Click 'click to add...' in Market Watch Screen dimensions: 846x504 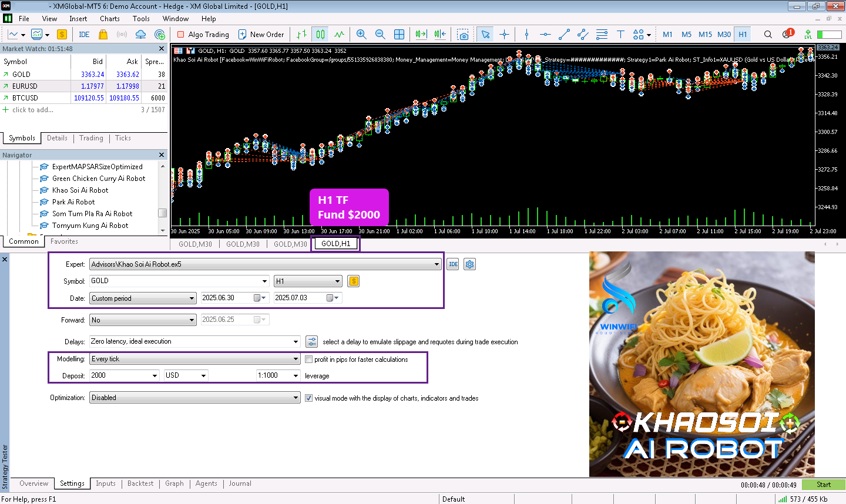(33, 110)
